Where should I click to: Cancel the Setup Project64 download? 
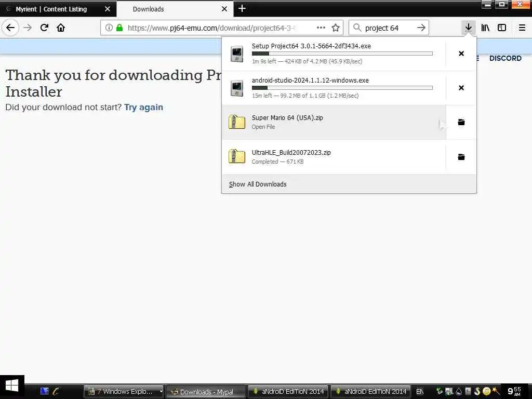461,54
